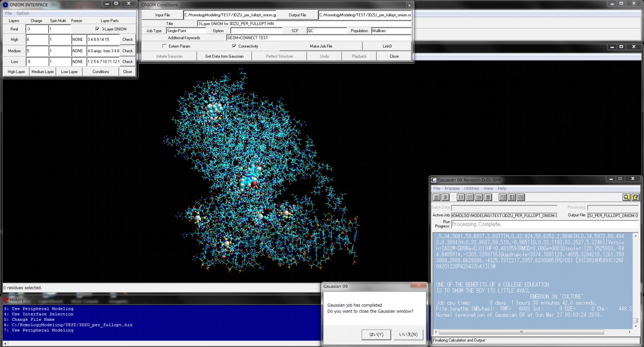The height and width of the screenshot is (347, 644).
Task: Click the Input File path field
Action: coord(230,15)
